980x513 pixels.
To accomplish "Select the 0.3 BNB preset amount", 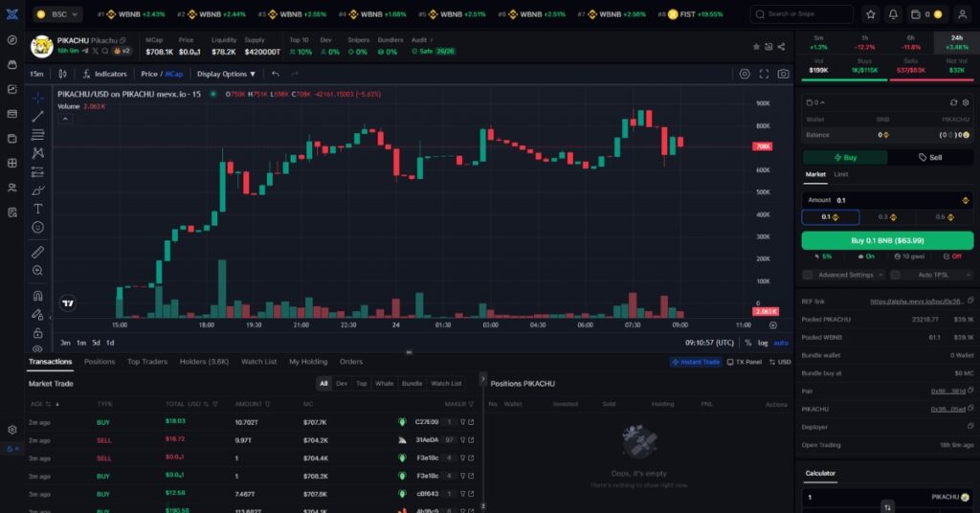I will [887, 217].
